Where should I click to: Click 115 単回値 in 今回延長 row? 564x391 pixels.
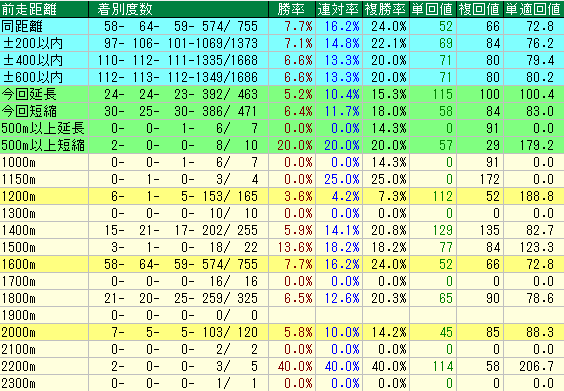click(443, 94)
